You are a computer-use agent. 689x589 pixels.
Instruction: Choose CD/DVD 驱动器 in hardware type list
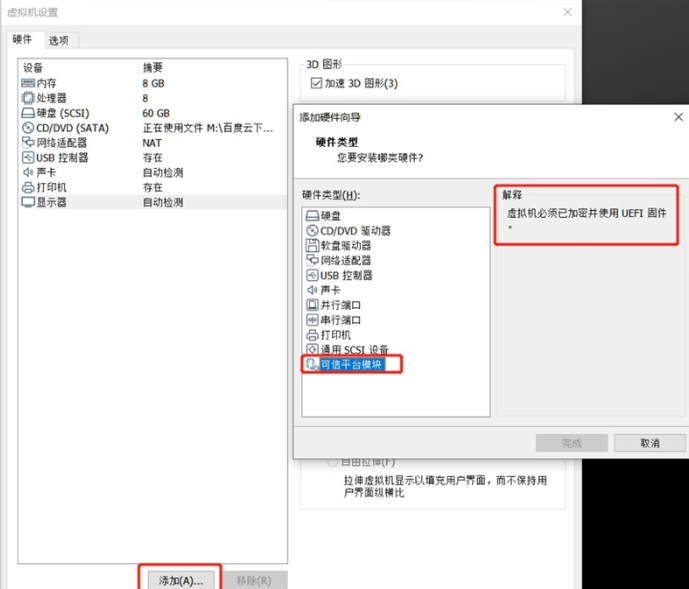[355, 230]
